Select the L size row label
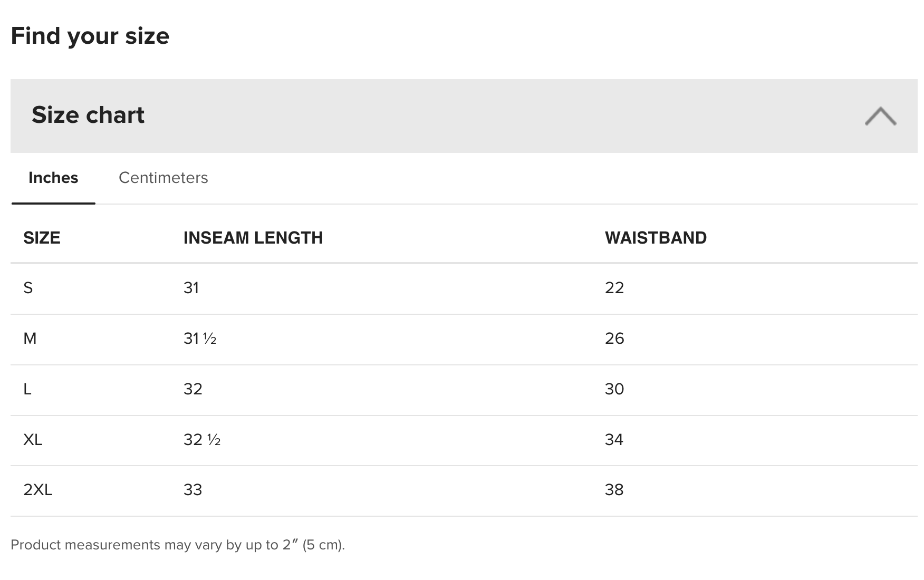The height and width of the screenshot is (580, 924). [27, 389]
